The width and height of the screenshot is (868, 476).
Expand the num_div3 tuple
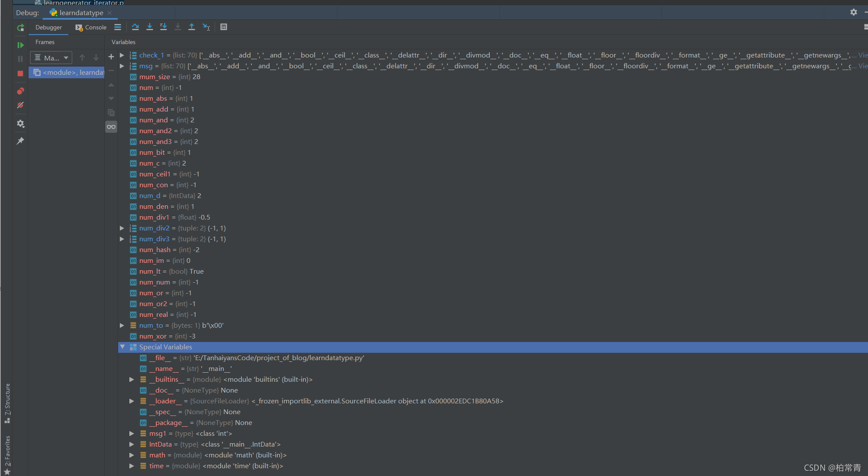pyautogui.click(x=122, y=239)
